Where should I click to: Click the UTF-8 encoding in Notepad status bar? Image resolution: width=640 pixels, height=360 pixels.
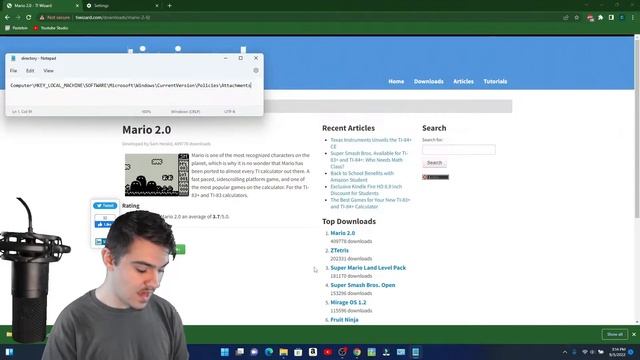[229, 111]
